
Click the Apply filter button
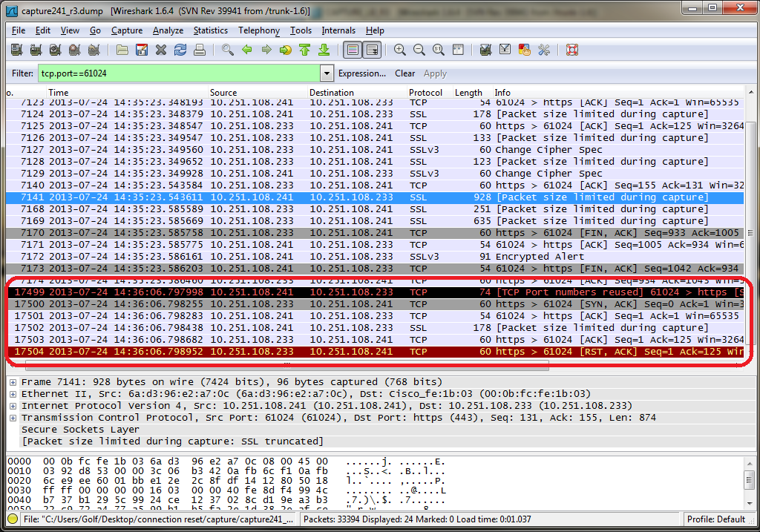[x=435, y=73]
